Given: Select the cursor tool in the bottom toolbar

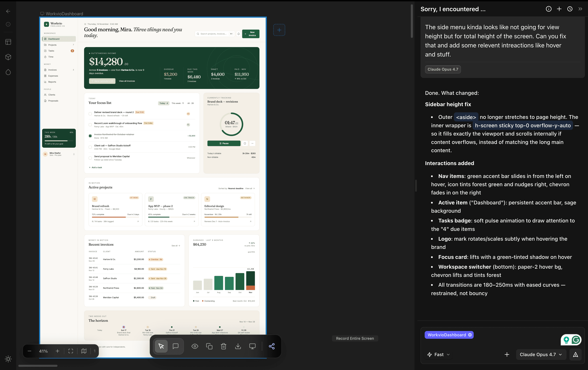Looking at the screenshot, I should [x=161, y=346].
